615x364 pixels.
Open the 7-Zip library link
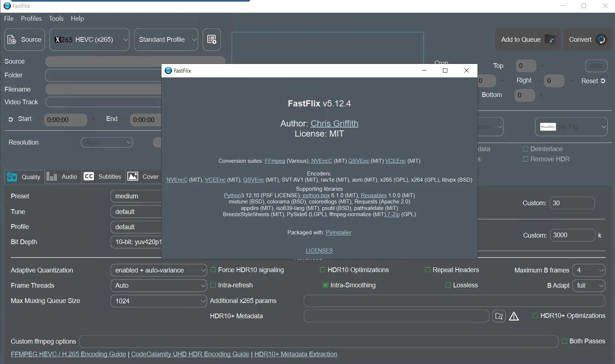[x=393, y=214]
